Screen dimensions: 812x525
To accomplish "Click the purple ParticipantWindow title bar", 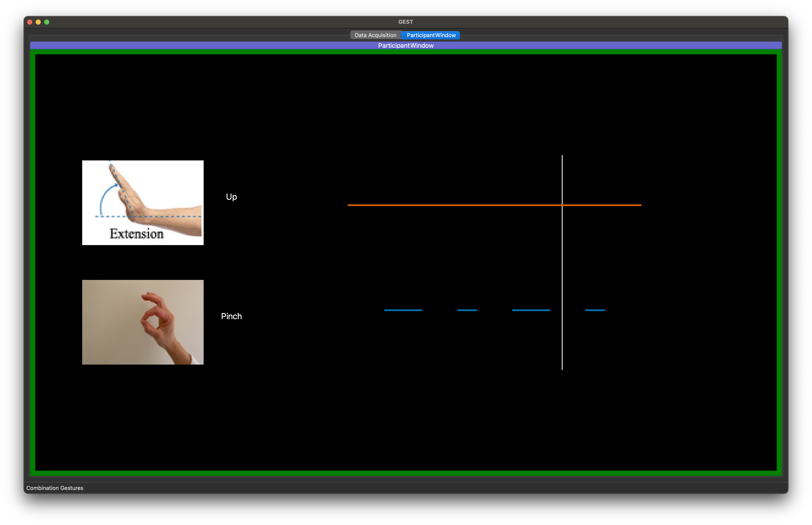I will 406,45.
